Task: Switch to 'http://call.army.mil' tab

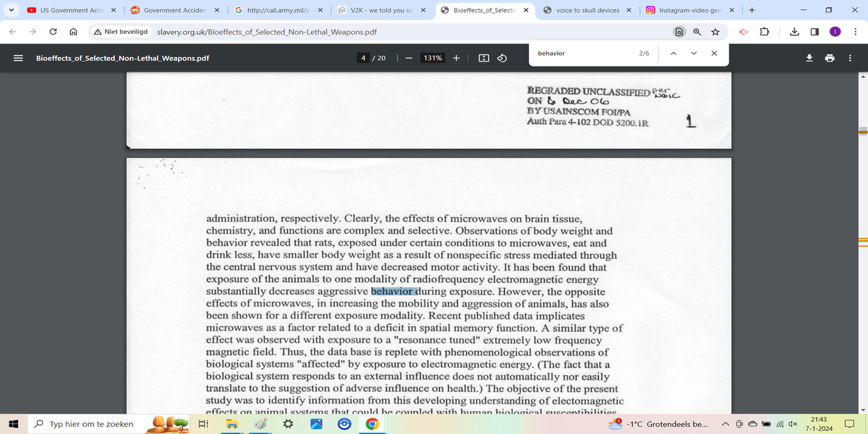Action: coord(278,10)
